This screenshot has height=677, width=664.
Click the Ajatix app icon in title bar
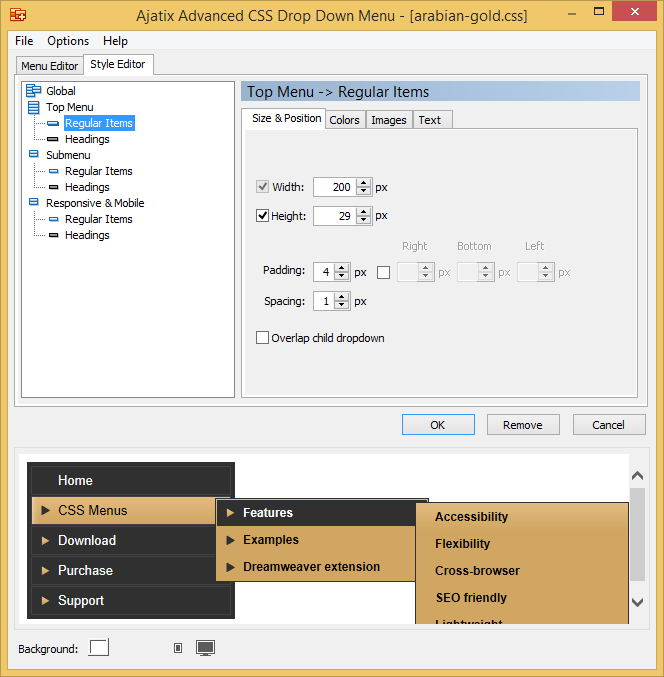[x=18, y=15]
